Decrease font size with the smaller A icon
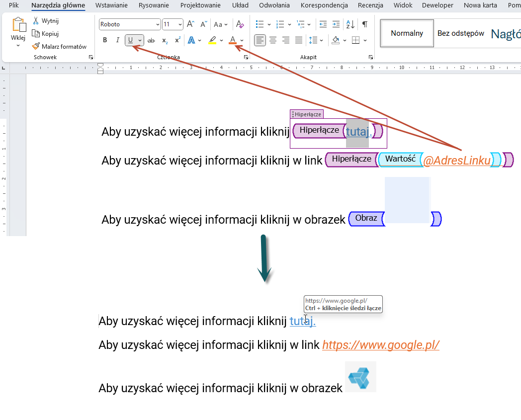The image size is (521, 420). click(x=204, y=24)
